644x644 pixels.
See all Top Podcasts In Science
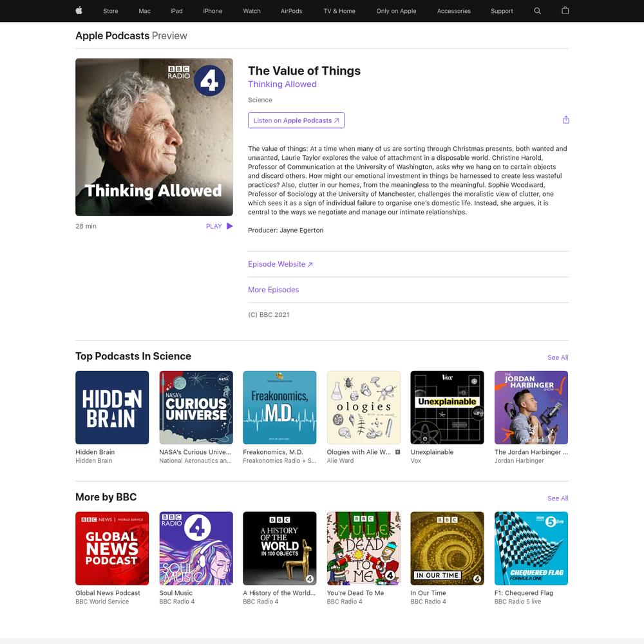coord(558,357)
